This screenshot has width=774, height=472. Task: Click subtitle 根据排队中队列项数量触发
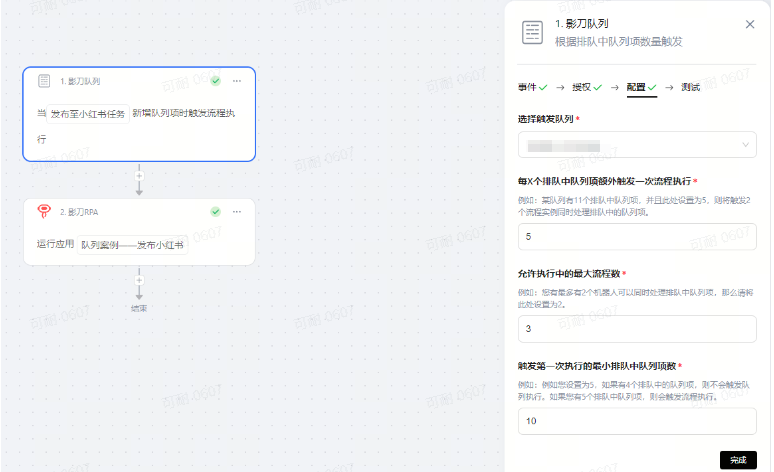click(x=619, y=42)
